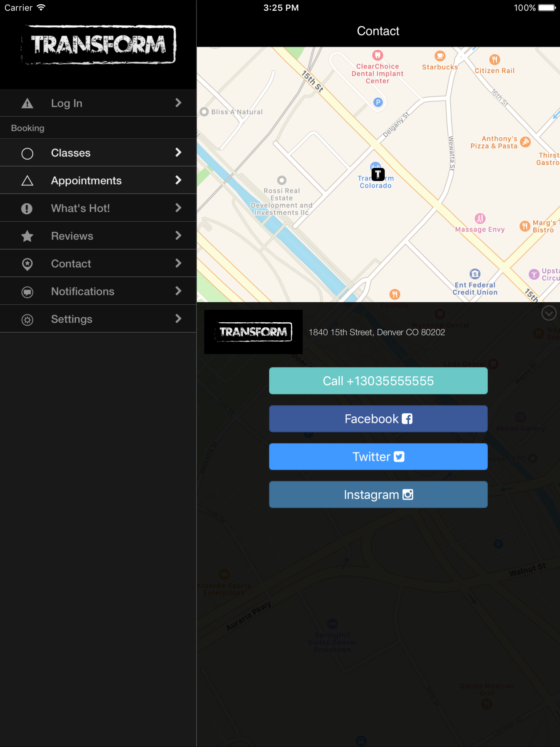This screenshot has width=560, height=747.
Task: Tap the Wi-Fi status icon
Action: click(x=41, y=7)
